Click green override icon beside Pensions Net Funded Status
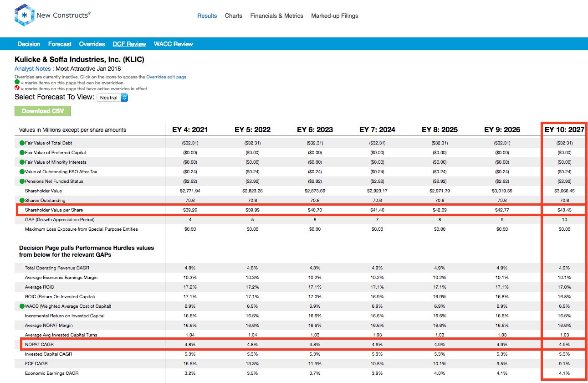Screen dimensions: 588x383 [22, 181]
